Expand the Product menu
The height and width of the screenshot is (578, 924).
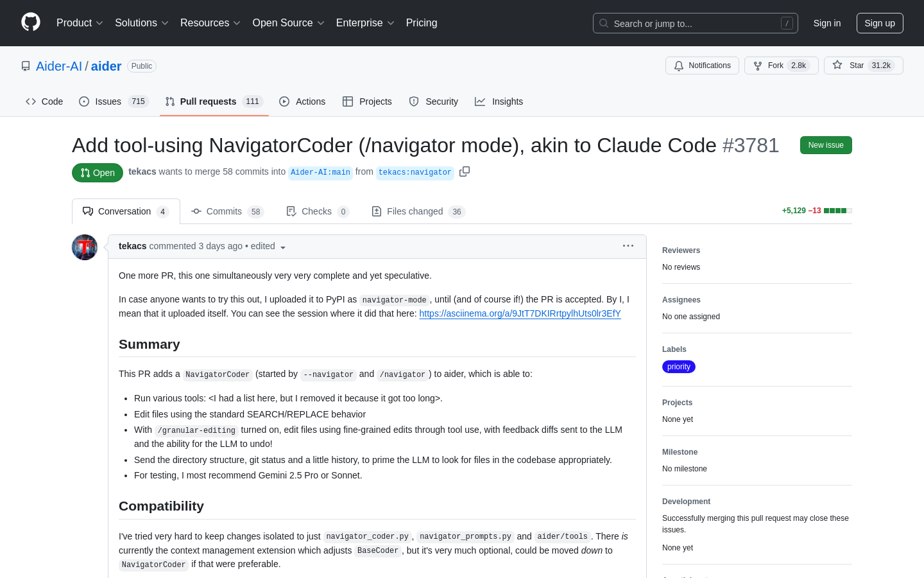coord(80,23)
